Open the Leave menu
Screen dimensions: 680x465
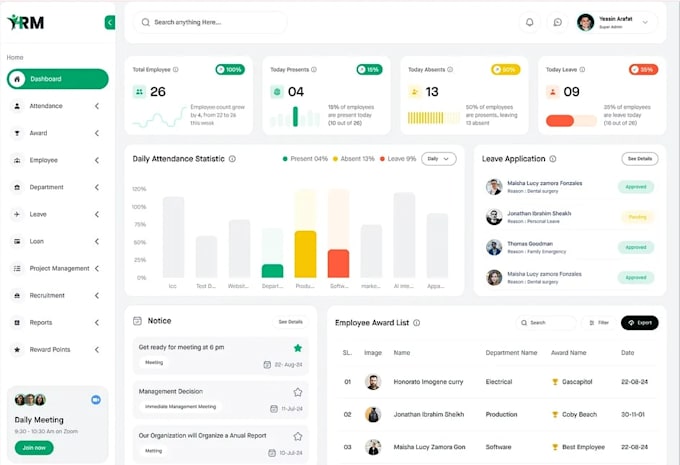tap(38, 214)
